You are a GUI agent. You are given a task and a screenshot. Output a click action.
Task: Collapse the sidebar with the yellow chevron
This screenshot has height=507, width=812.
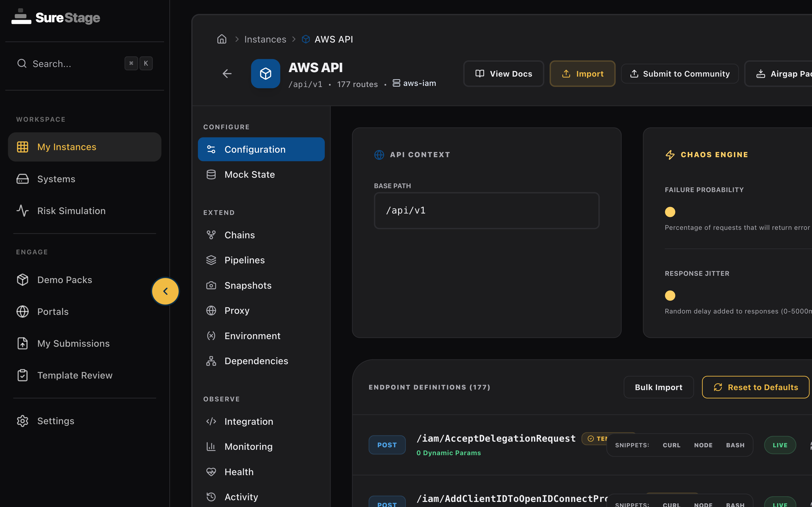166,291
